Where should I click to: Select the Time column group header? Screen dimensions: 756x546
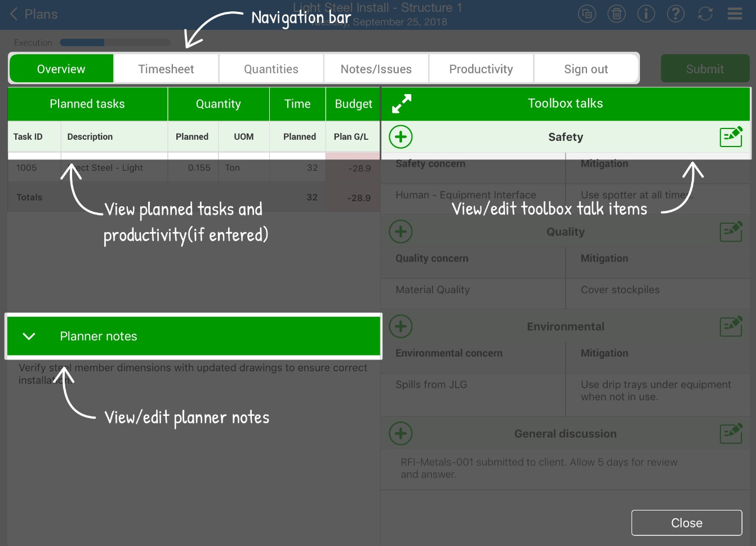pos(297,104)
